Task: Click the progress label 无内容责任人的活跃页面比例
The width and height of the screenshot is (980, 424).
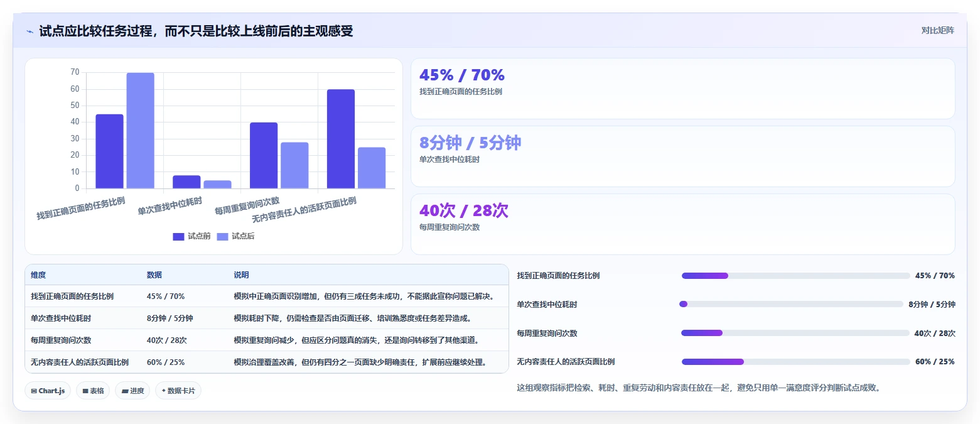Action: click(566, 362)
